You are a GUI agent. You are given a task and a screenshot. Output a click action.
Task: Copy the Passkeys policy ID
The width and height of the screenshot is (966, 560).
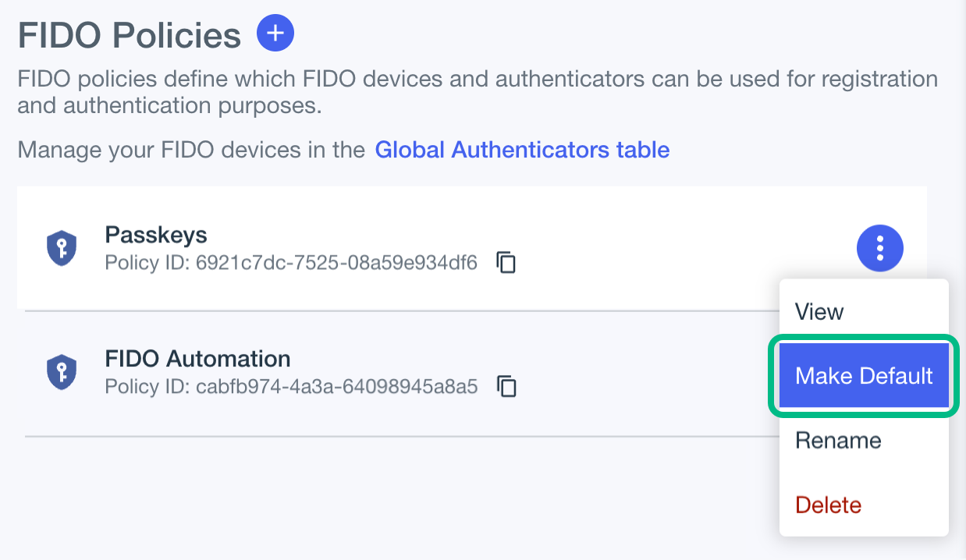[x=506, y=263]
